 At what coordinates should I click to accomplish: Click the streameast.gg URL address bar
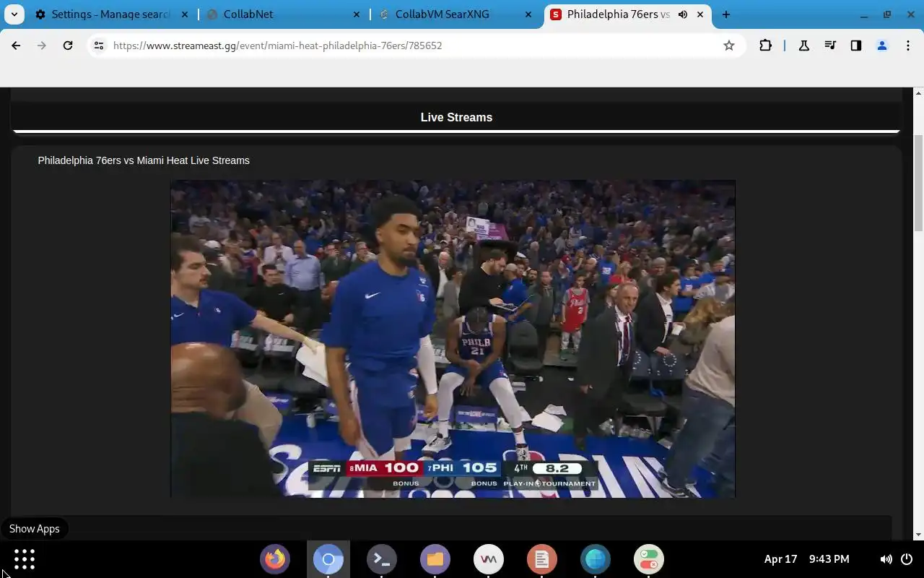(415, 46)
